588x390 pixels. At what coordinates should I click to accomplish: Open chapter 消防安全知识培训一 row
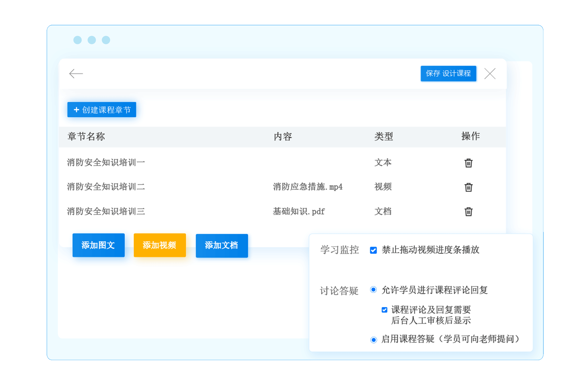point(106,163)
